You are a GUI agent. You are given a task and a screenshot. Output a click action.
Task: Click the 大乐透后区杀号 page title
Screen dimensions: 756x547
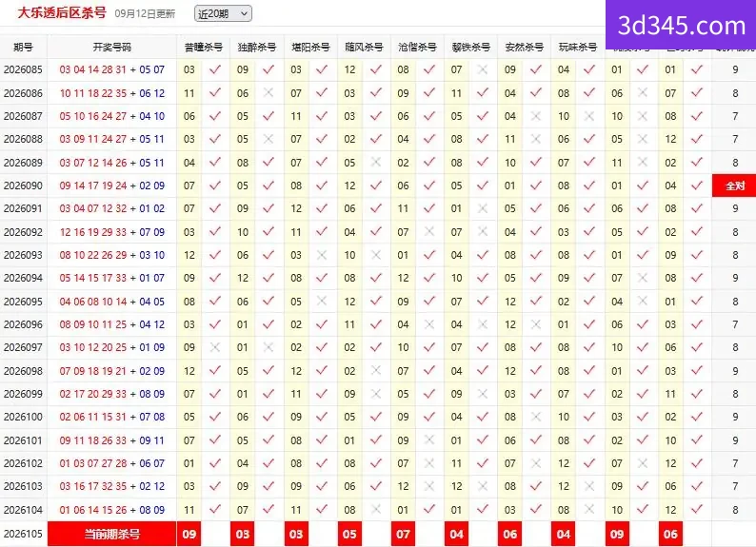click(x=62, y=12)
